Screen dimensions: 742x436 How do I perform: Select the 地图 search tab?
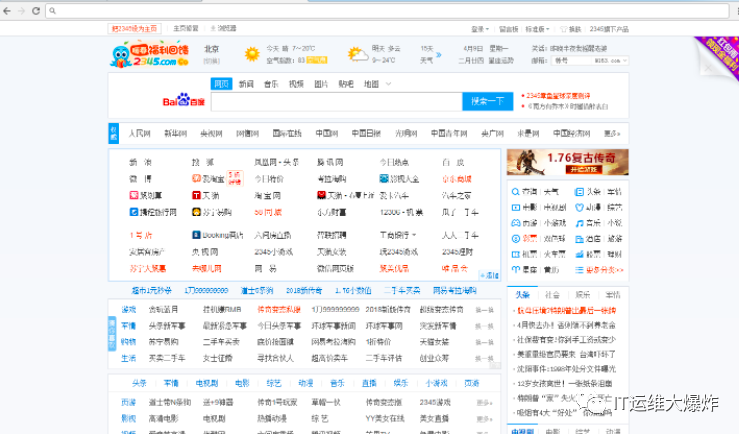point(371,84)
